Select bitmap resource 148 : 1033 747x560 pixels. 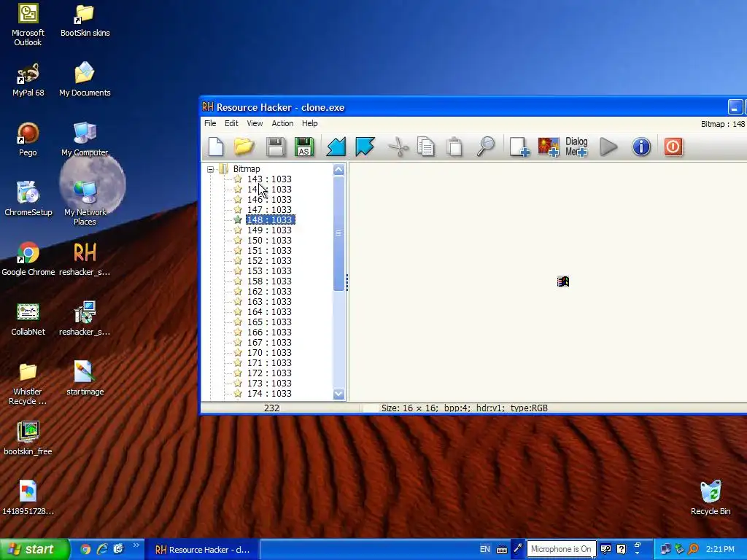[270, 220]
